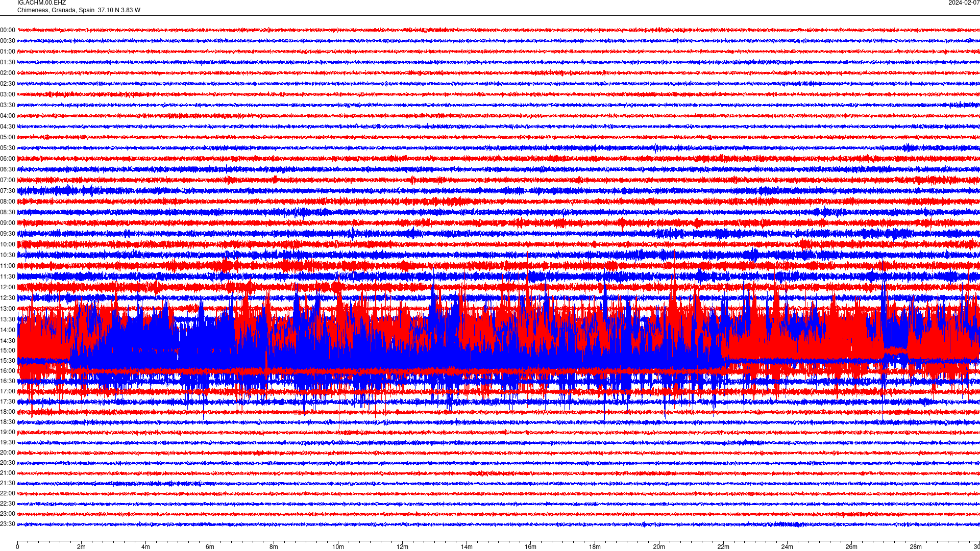Select the 18:30 time row label
The height and width of the screenshot is (551, 980).
coord(8,422)
